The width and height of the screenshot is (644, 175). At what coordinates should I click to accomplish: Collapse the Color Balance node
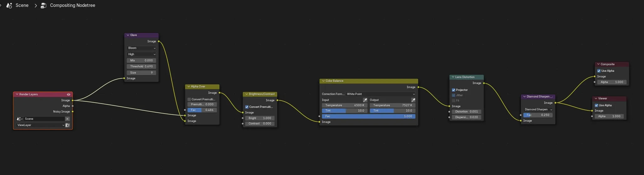tap(323, 81)
